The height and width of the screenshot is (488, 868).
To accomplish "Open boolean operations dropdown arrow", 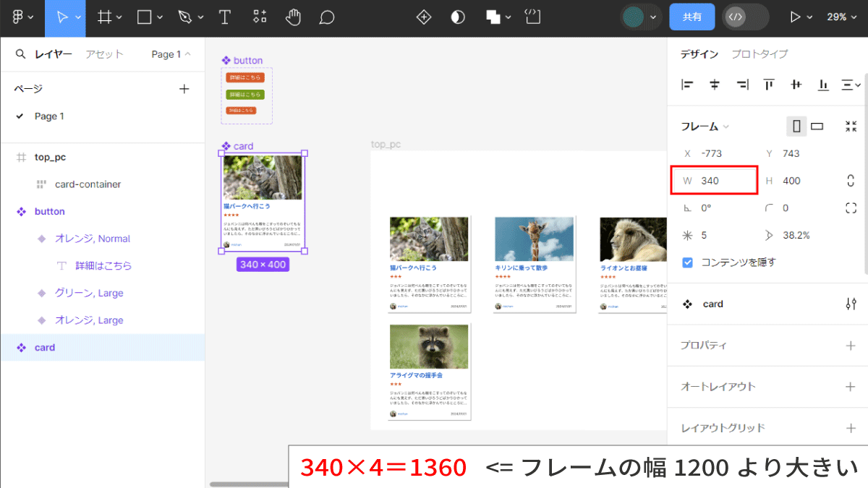I will pos(509,17).
